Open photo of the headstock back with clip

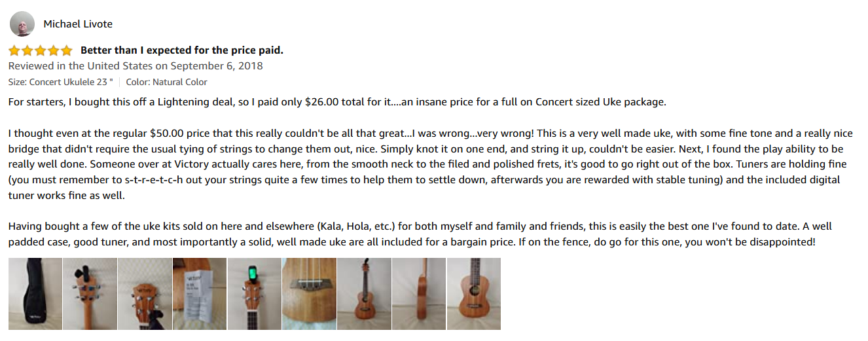[x=90, y=294]
